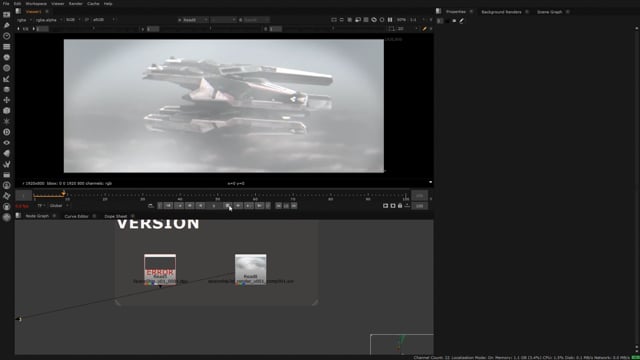Open the Views nodes menu (eye icon)
Viewport: 640px width, 360px height.
[7, 142]
